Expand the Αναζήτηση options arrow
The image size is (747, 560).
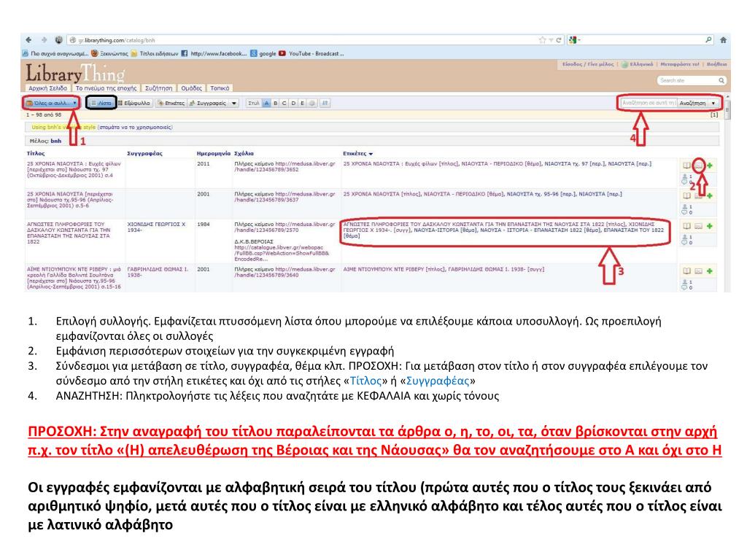pyautogui.click(x=713, y=103)
